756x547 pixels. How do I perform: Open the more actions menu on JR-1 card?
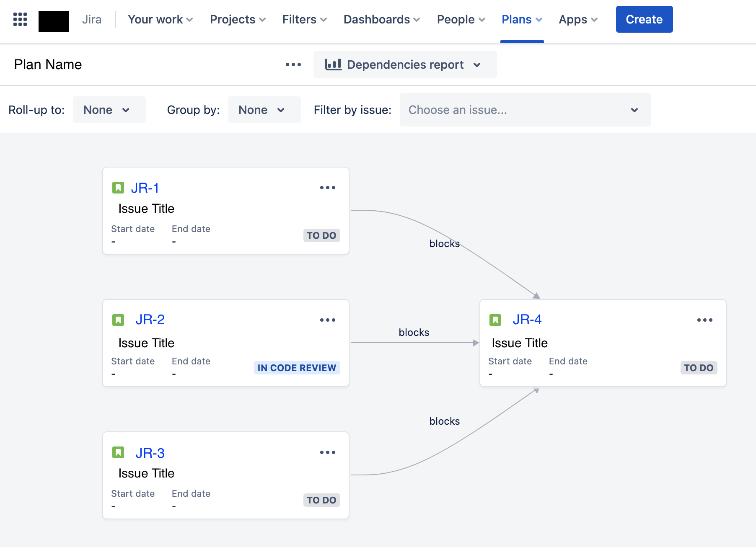pyautogui.click(x=328, y=187)
